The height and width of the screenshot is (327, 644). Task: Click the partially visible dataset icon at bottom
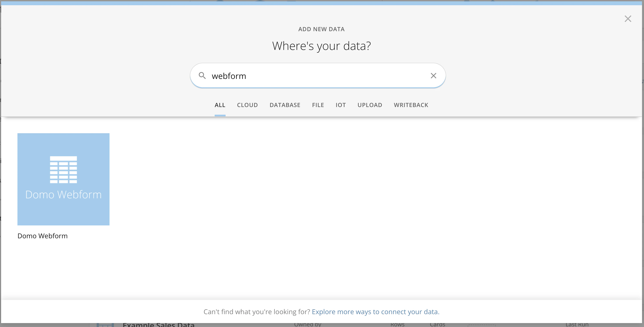pyautogui.click(x=105, y=325)
